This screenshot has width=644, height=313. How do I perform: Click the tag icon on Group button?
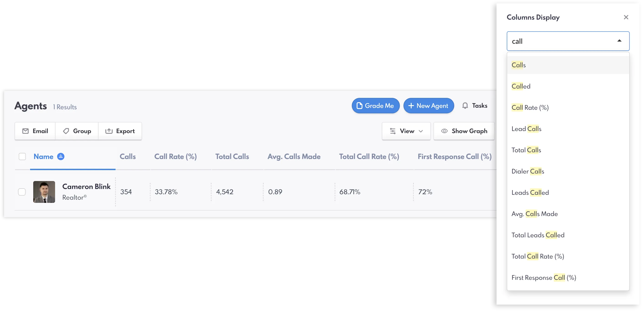tap(66, 131)
